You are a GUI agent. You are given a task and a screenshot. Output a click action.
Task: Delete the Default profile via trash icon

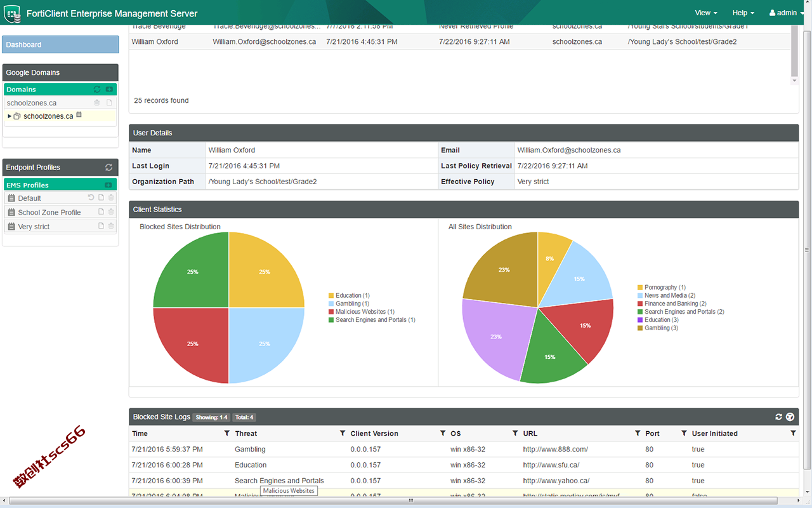click(111, 197)
